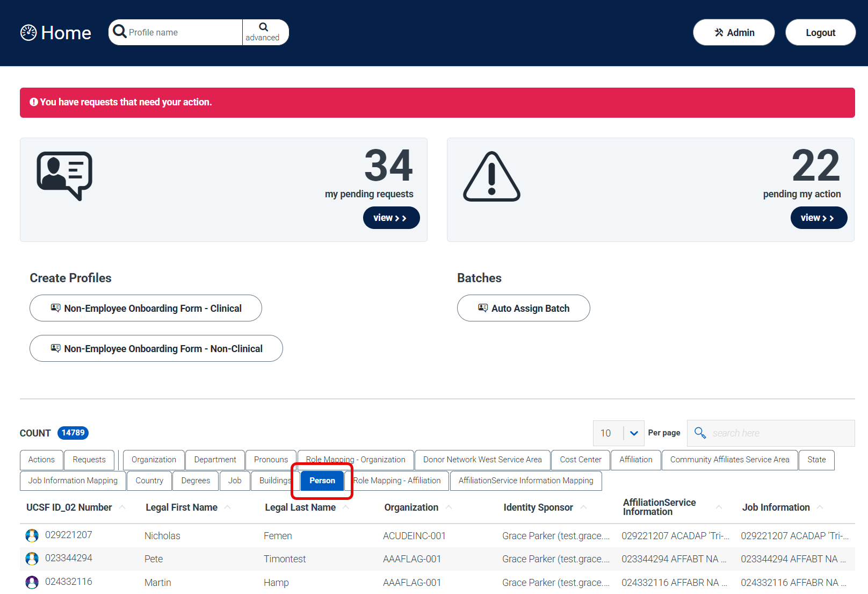The height and width of the screenshot is (594, 868).
Task: Open the Role Mapping - Affiliation tab
Action: click(x=397, y=480)
